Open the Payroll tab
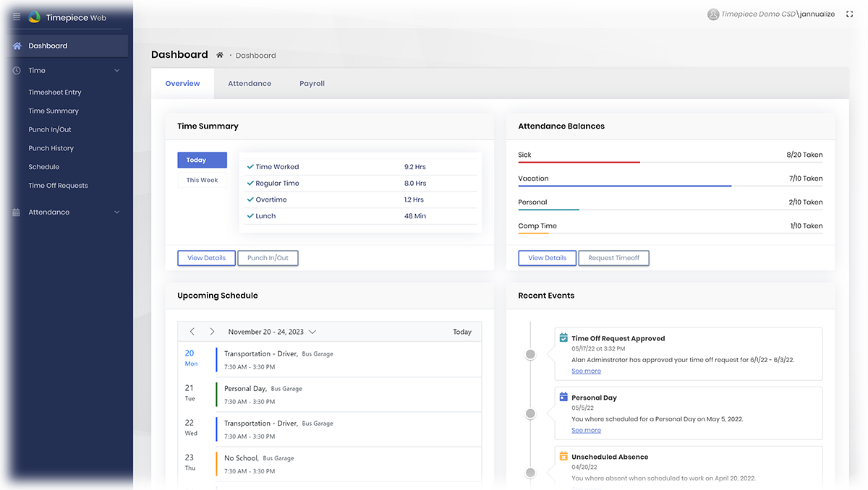Viewport: 868px width, 490px height. click(x=312, y=84)
